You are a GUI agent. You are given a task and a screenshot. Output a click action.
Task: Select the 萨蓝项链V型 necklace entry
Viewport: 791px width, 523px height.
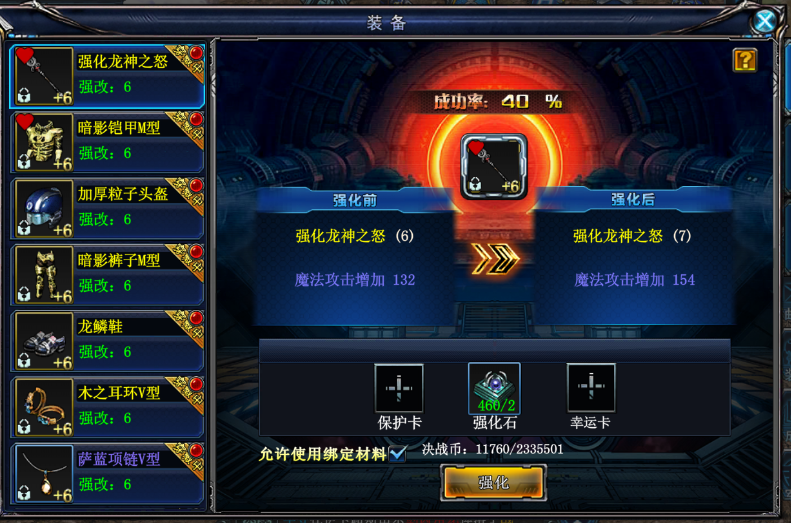point(107,474)
